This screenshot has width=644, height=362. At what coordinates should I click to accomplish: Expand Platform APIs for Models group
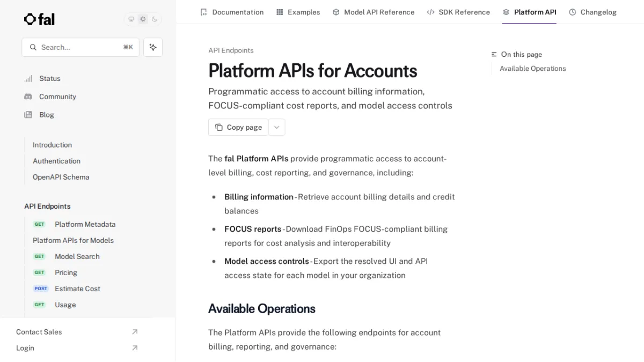pyautogui.click(x=73, y=240)
